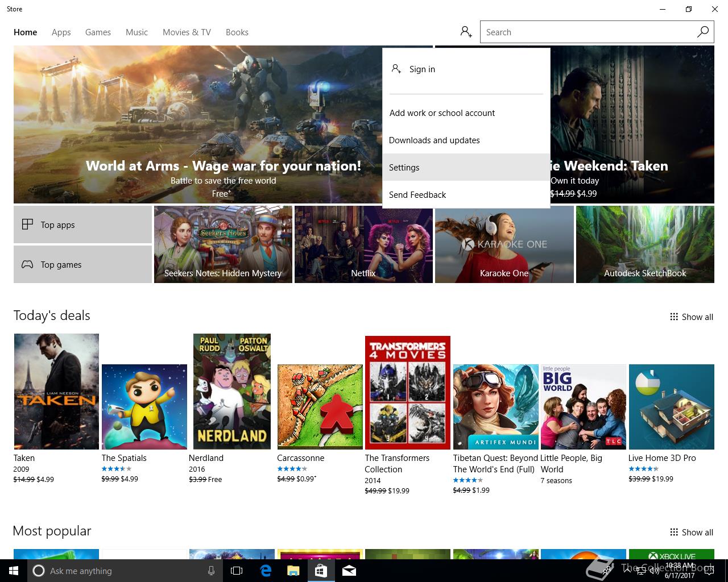Click the Xbox Live tile in Most popular
Image resolution: width=728 pixels, height=582 pixels.
pos(672,554)
